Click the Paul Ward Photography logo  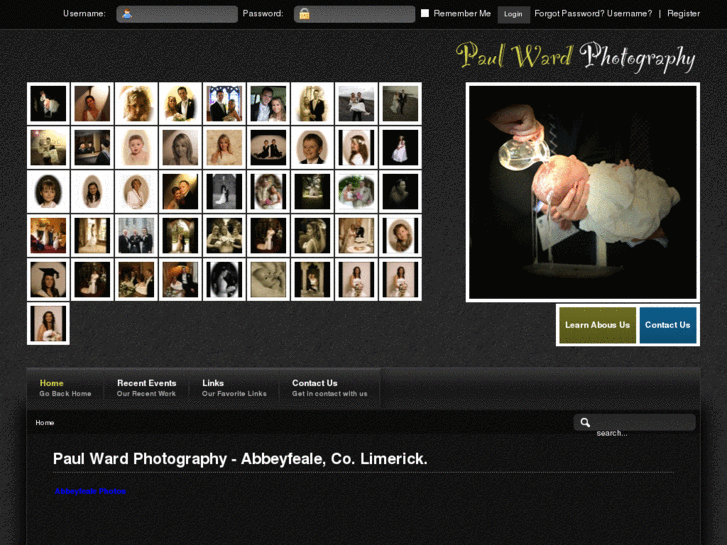pos(575,57)
